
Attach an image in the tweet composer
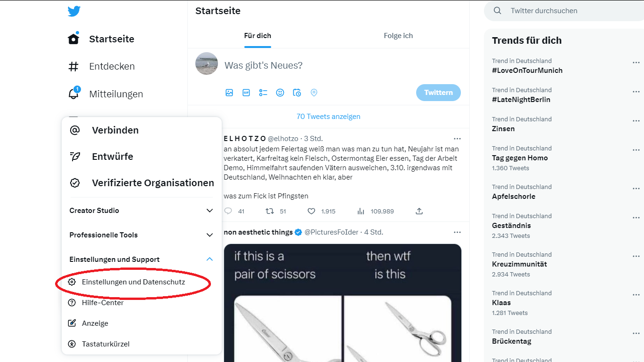[x=229, y=93]
